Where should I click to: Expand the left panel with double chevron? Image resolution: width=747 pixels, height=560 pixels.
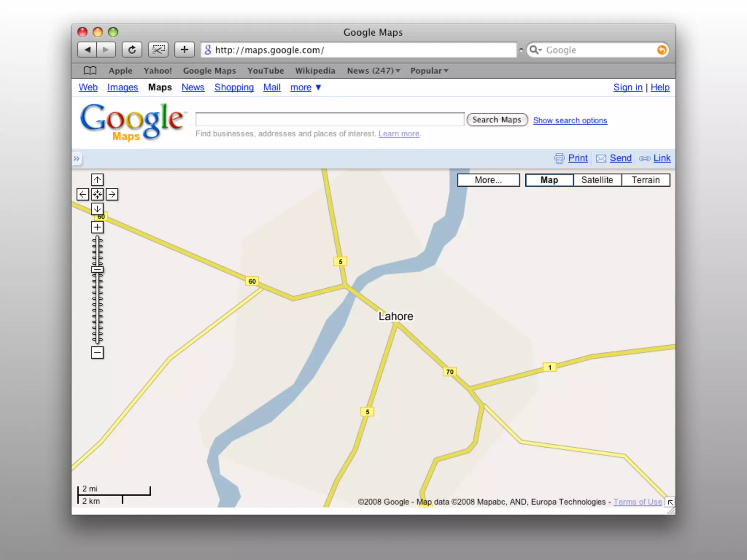(76, 159)
